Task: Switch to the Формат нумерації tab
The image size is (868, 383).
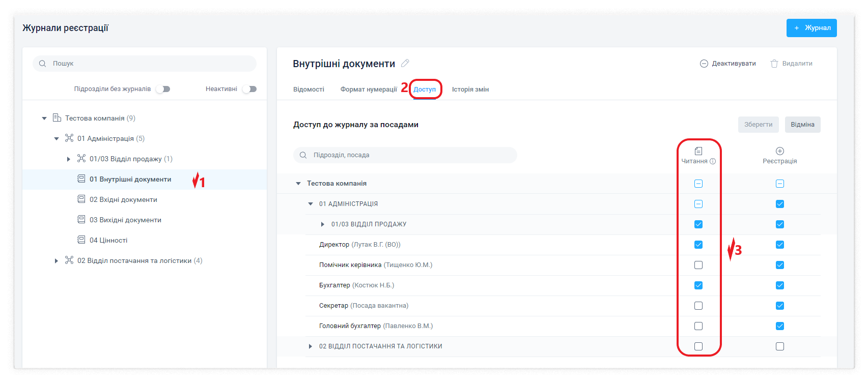Action: coord(369,90)
